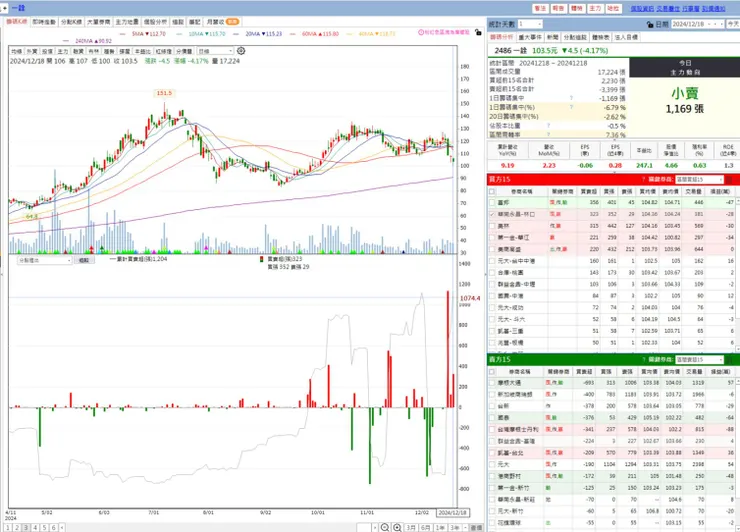The height and width of the screenshot is (532, 740).
Task: Open the 日期 2024/12/18 date dropdown
Action: coord(698,24)
